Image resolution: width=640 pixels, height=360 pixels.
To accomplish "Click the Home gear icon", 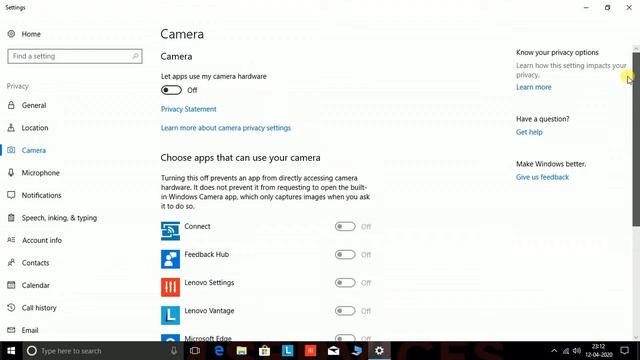I will (11, 34).
